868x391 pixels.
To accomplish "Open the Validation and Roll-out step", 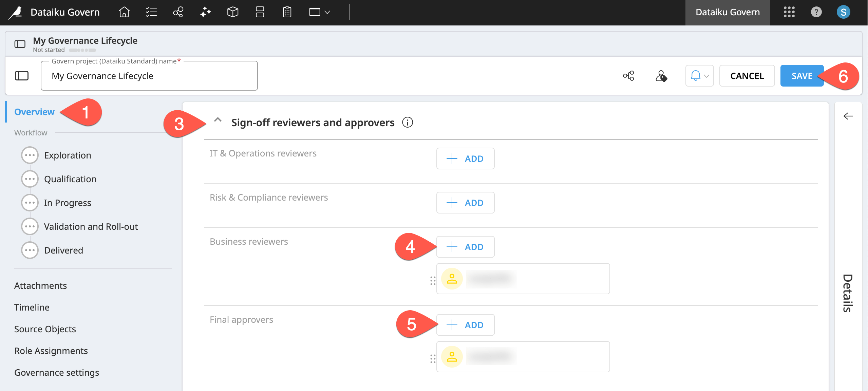I will [91, 226].
